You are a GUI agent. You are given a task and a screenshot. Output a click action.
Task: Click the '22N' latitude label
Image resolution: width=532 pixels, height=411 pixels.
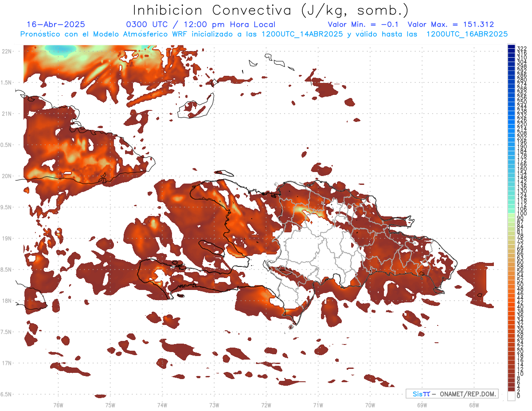(6, 51)
